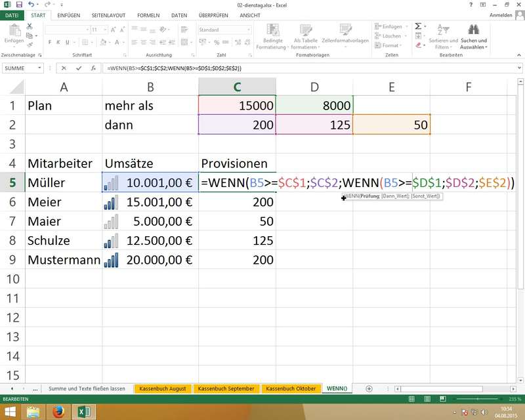Select cell C6 containing 200
Image resolution: width=525 pixels, height=420 pixels.
point(237,203)
